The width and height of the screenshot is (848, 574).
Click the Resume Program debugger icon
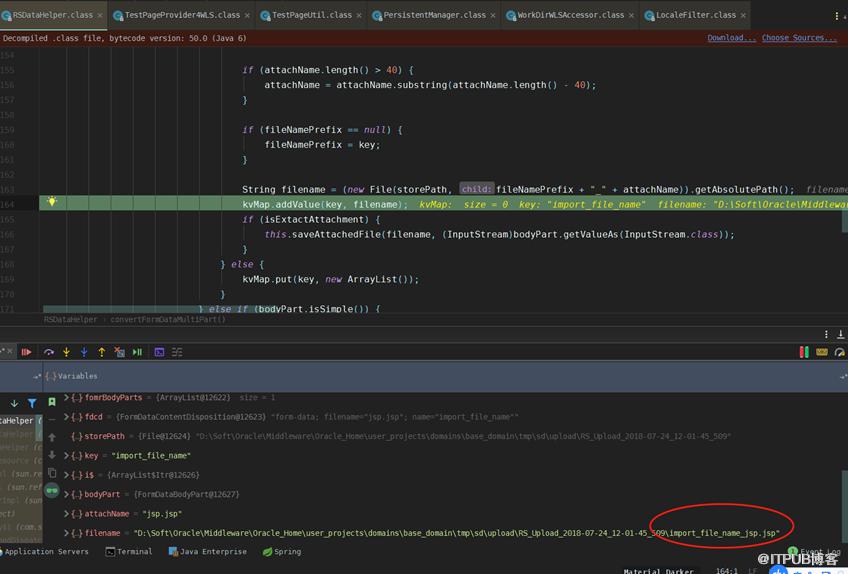tap(26, 352)
